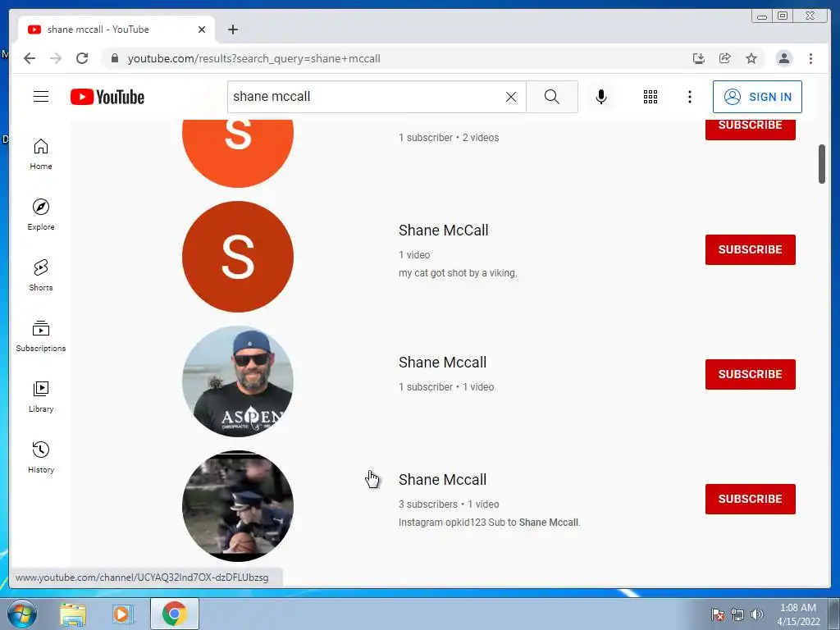Click the magnifier search button
The image size is (840, 630).
click(552, 97)
